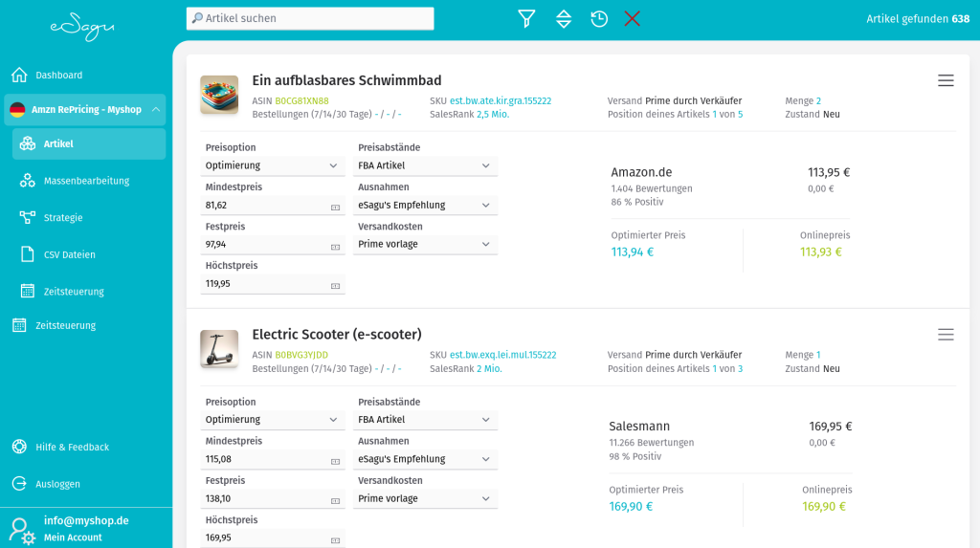The height and width of the screenshot is (548, 980).
Task: Click Artikel gefunden 638 counter
Action: point(918,19)
